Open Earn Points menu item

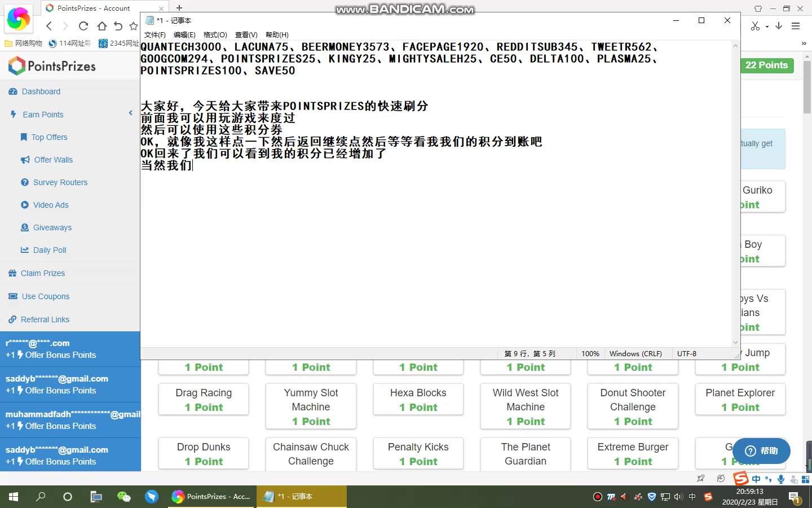[43, 115]
